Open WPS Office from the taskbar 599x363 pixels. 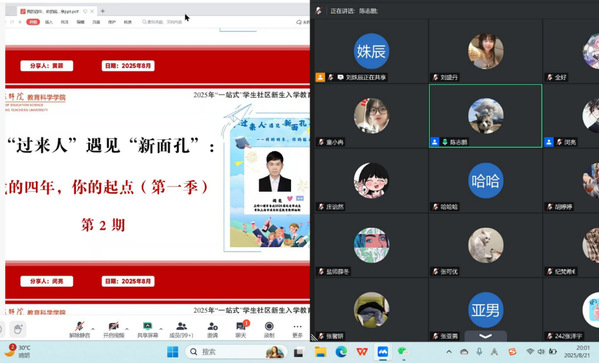[362, 352]
